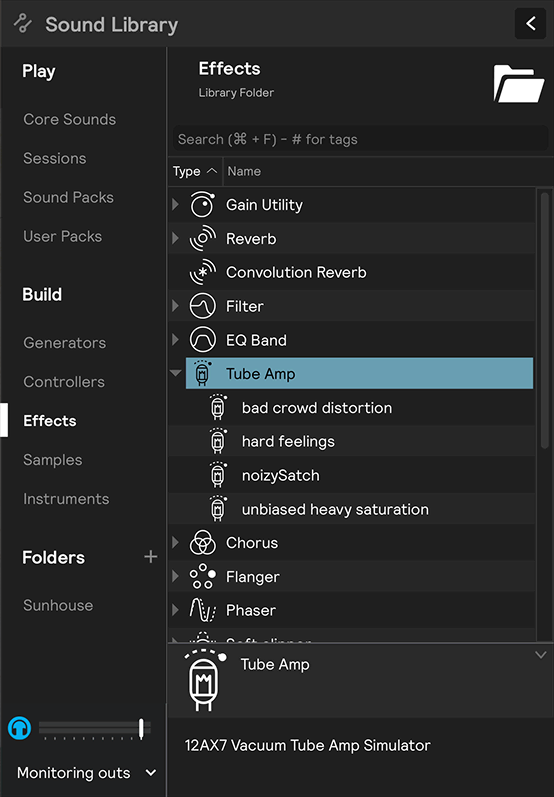
Task: Select the noizySatch preset name
Action: 281,476
